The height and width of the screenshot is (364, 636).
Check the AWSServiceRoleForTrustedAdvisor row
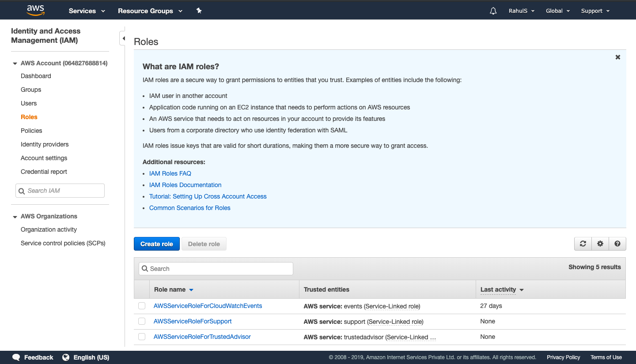[x=141, y=336]
